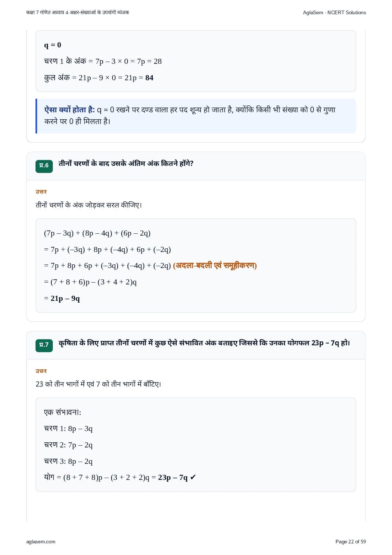Viewport: 392px width, 555px height.
Task: Click the उत्तर label under question 7
Action: point(41,371)
